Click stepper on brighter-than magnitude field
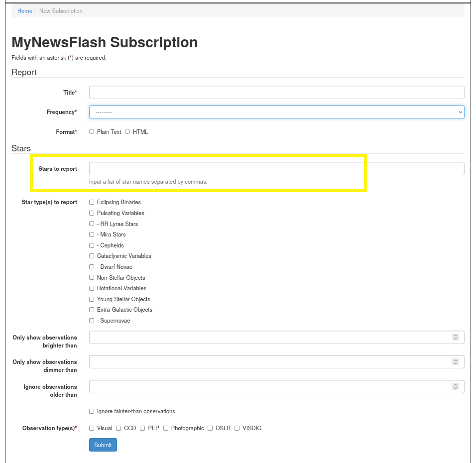476x463 pixels. coord(455,337)
